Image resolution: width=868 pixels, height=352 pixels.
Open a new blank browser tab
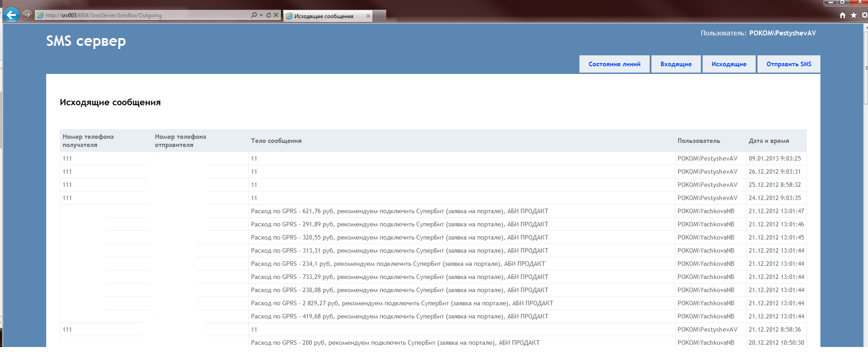(x=380, y=16)
